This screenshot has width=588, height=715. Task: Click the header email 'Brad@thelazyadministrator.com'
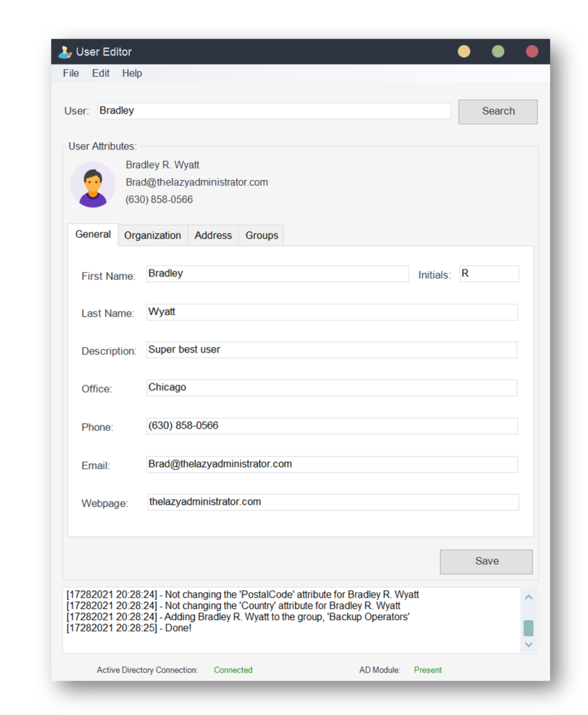click(x=197, y=182)
